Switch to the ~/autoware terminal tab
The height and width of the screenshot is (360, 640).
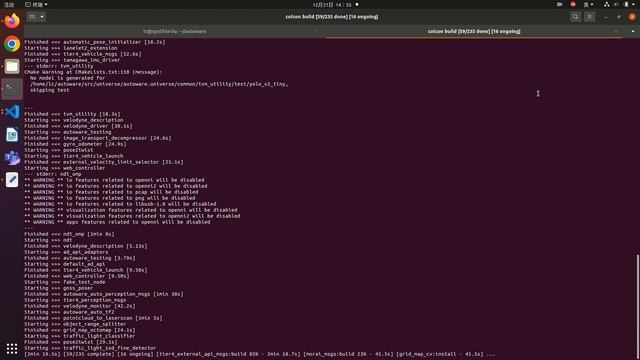pyautogui.click(x=175, y=31)
